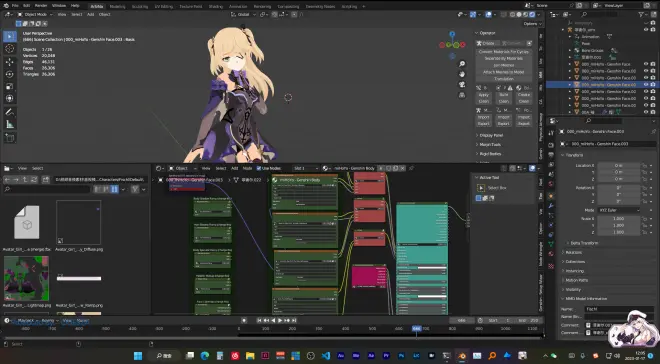Hide the selected Genshin Face.003 object in outliner
The width and height of the screenshot is (660, 364).
(x=646, y=85)
